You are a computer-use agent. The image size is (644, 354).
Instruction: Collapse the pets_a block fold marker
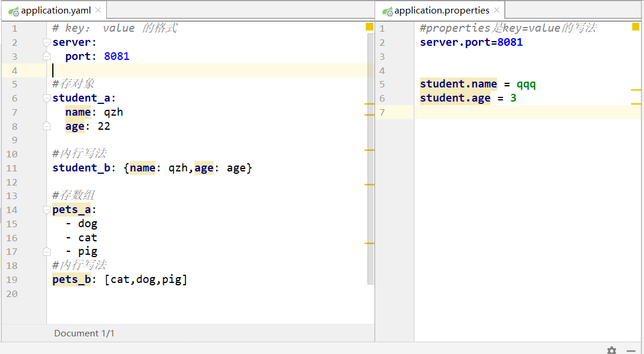pos(47,210)
